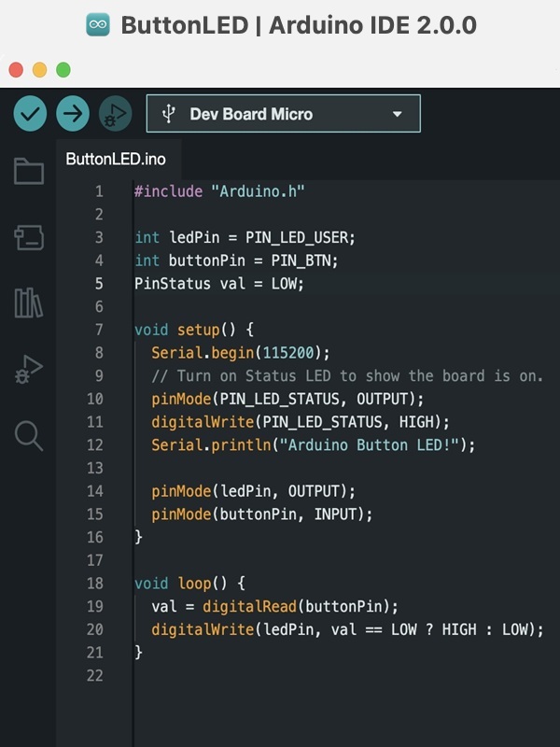Click on PIN_BTN in line 4
560x747 pixels.
pyautogui.click(x=301, y=261)
